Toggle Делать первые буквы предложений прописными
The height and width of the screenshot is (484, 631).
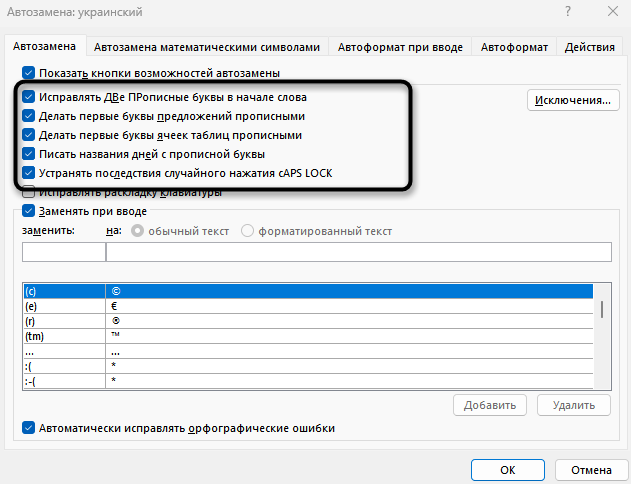coord(29,116)
